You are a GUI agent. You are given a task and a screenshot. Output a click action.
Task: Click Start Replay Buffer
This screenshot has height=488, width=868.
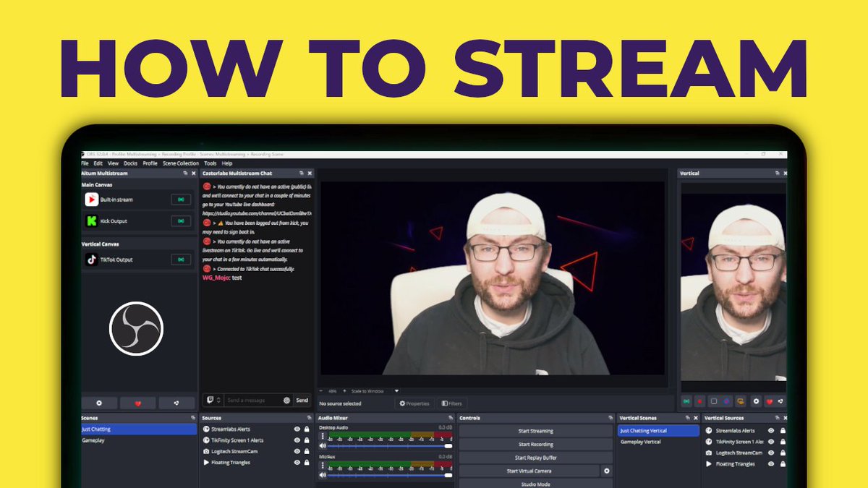535,458
